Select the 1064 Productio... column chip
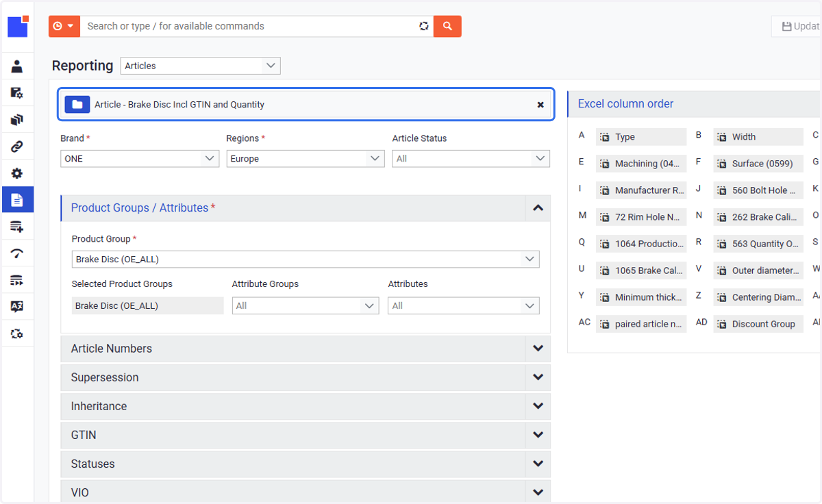The height and width of the screenshot is (504, 822). tap(641, 244)
